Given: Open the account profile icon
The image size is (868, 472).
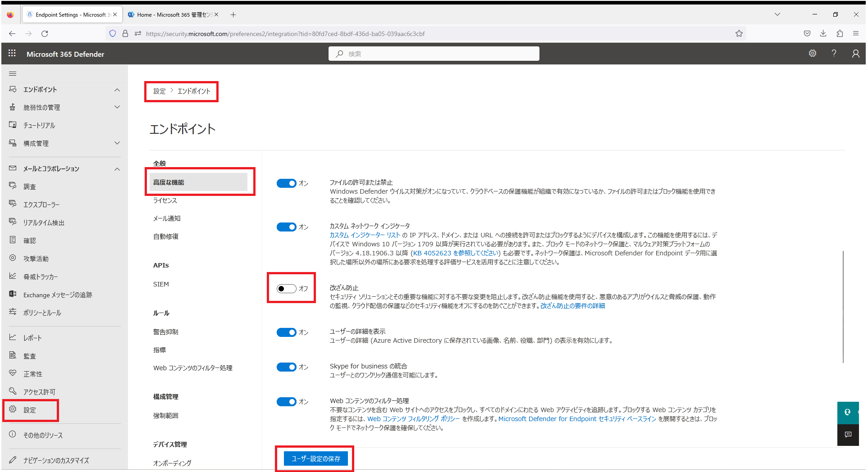Looking at the screenshot, I should (855, 54).
